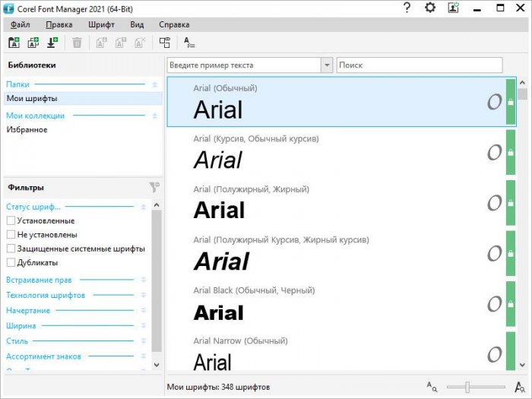Image resolution: width=532 pixels, height=399 pixels.
Task: Select the Arial Black (Обычный, Черный) font
Action: pyautogui.click(x=341, y=304)
